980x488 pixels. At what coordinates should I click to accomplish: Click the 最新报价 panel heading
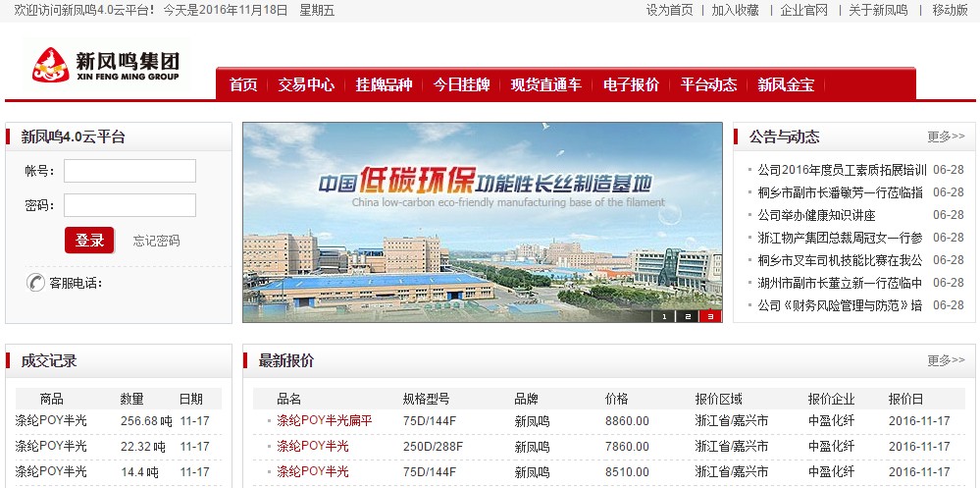click(286, 361)
